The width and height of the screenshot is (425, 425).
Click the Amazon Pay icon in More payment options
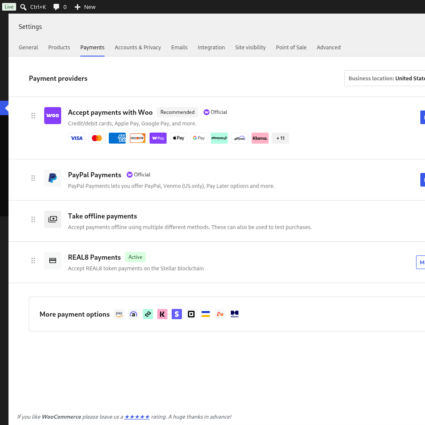pos(119,314)
